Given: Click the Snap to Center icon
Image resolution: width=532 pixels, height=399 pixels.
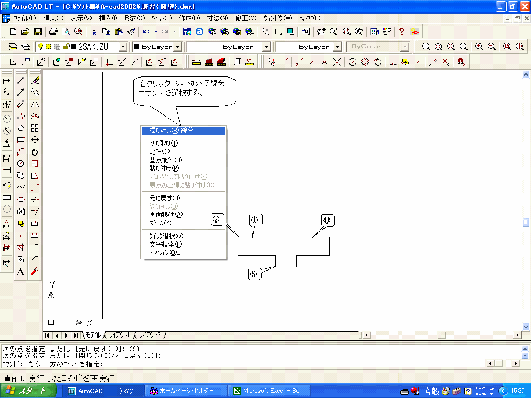Looking at the screenshot, I should [x=353, y=62].
